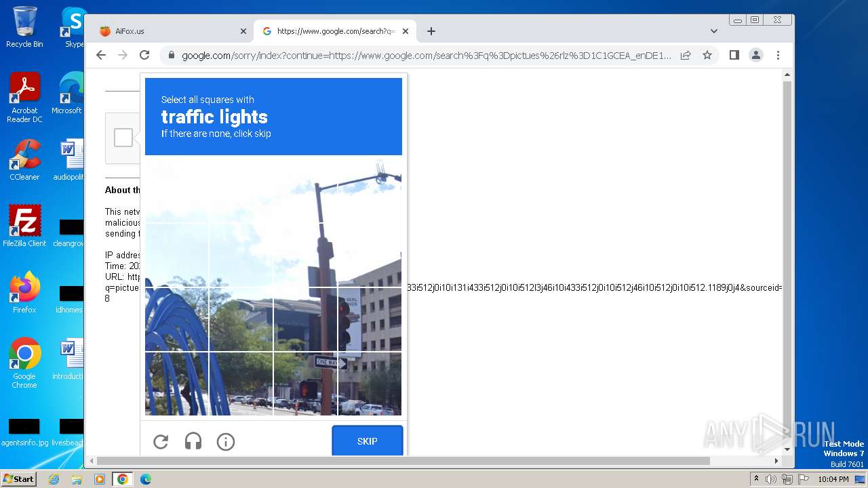Viewport: 868px width, 488px height.
Task: Open Chrome profile avatar
Action: click(756, 55)
